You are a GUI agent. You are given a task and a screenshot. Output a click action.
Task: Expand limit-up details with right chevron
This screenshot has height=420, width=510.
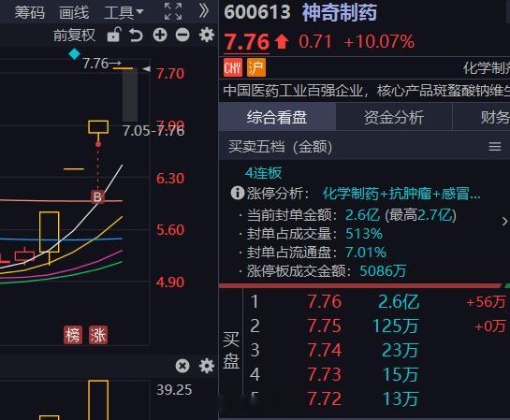(504, 222)
